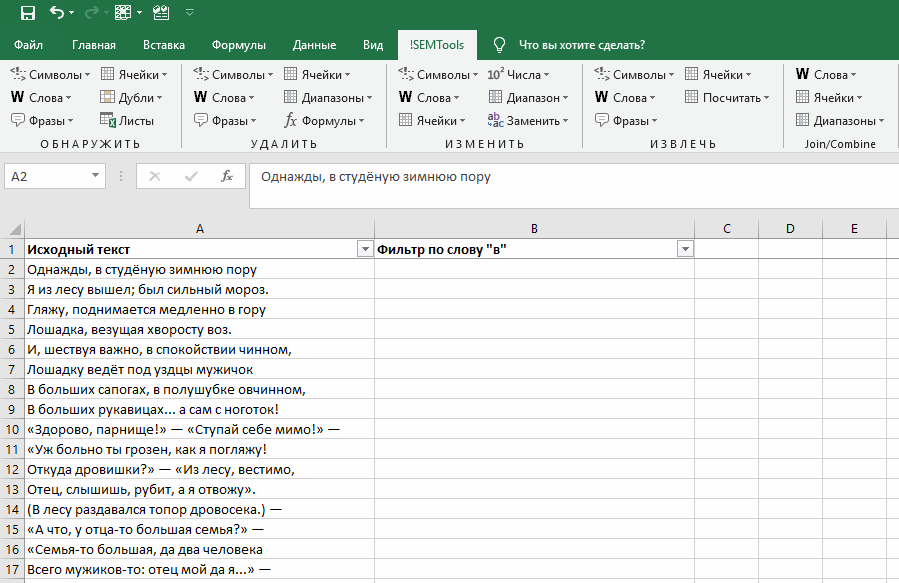This screenshot has width=899, height=583.
Task: Open the Undo history dropdown arrow
Action: point(72,13)
